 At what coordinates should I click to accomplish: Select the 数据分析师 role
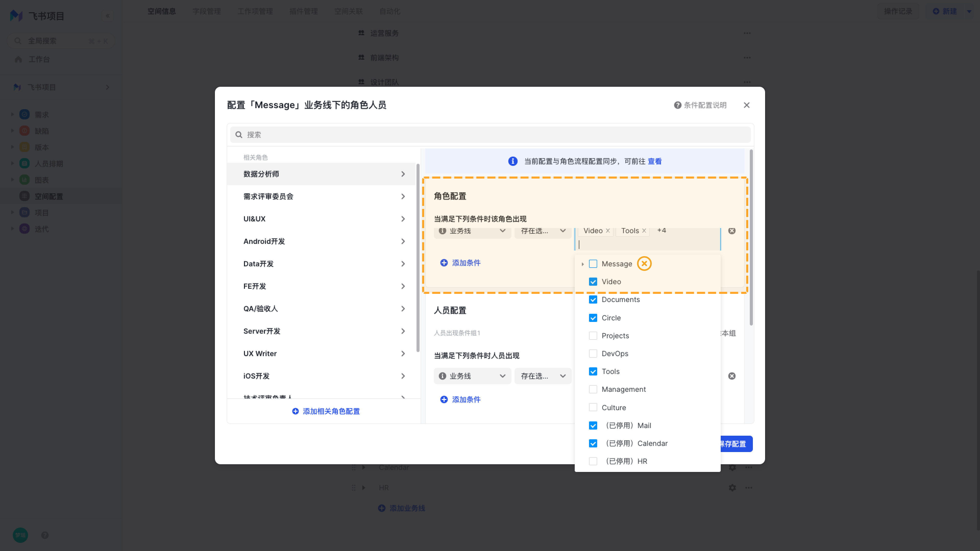click(322, 174)
